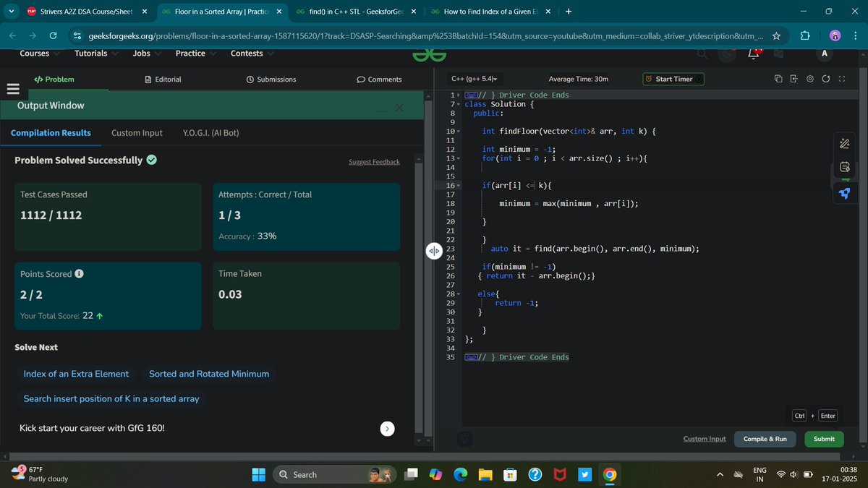Viewport: 868px width, 488px height.
Task: Expand the Tutorials dropdown menu
Action: (96, 53)
